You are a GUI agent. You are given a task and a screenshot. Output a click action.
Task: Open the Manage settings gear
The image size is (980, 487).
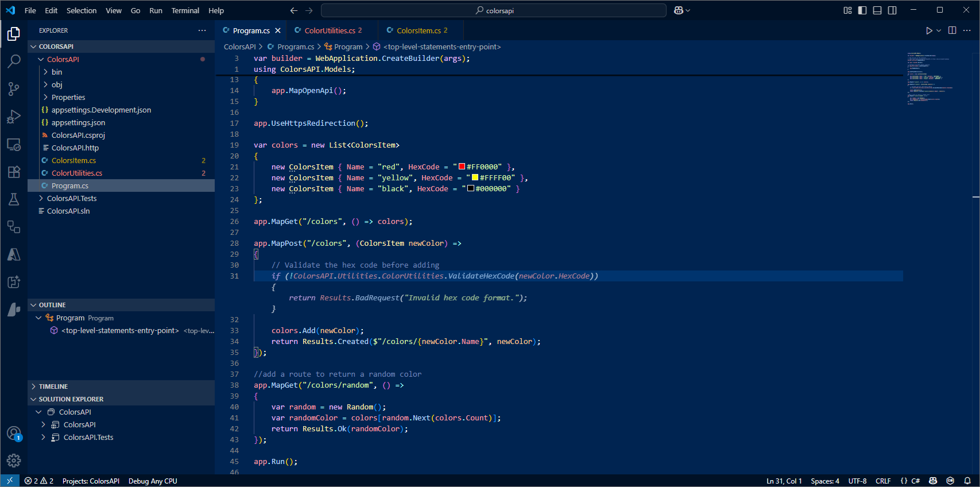14,460
